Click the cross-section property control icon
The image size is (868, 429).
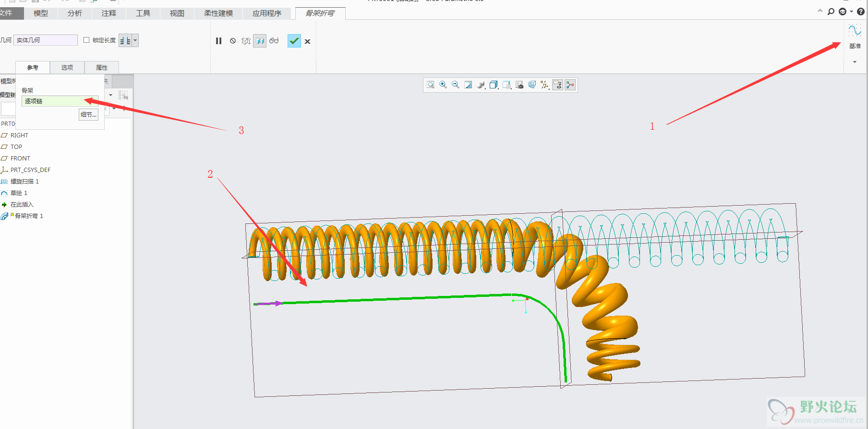point(125,41)
